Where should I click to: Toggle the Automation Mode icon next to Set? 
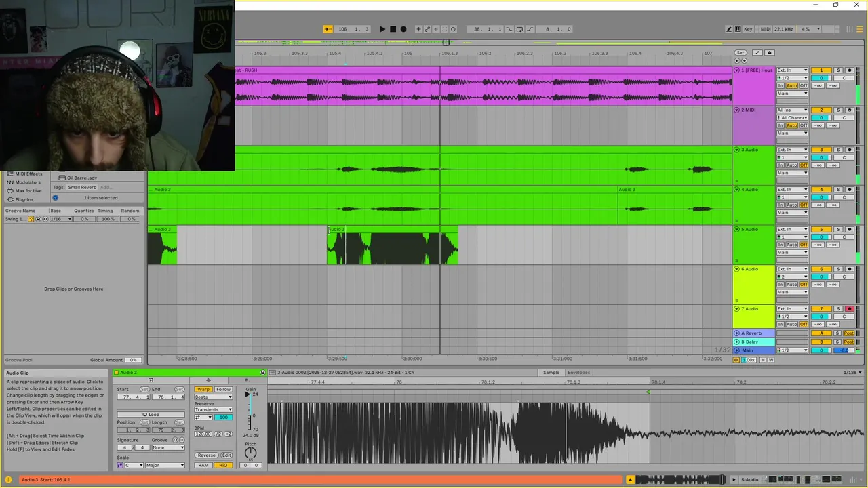click(x=757, y=53)
